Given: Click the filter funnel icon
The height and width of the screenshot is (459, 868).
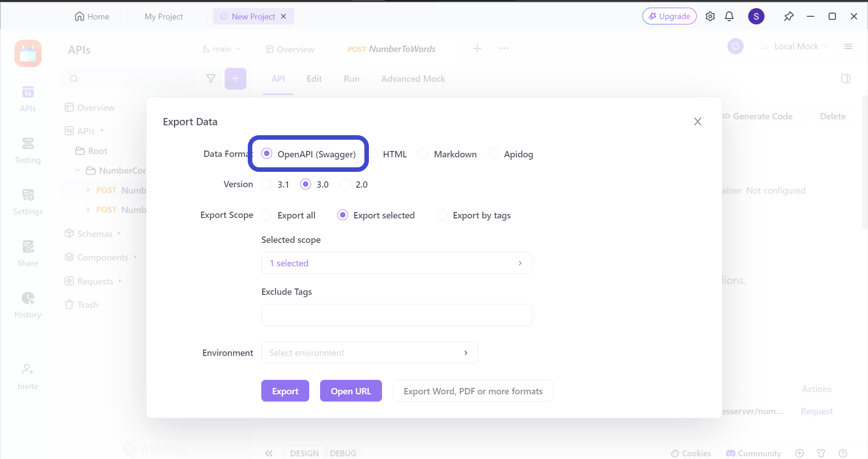Looking at the screenshot, I should (211, 79).
